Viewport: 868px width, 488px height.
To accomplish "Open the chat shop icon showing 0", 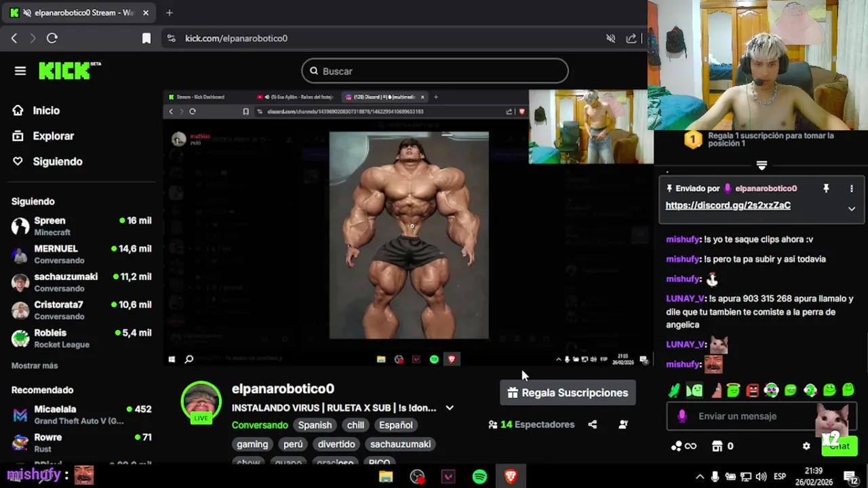I will point(723,446).
